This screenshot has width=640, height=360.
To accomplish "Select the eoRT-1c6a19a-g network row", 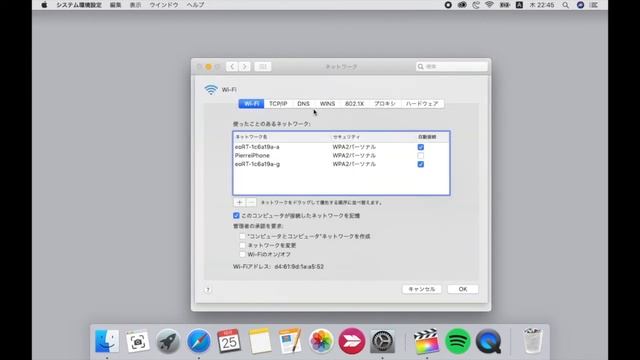I will tap(341, 164).
